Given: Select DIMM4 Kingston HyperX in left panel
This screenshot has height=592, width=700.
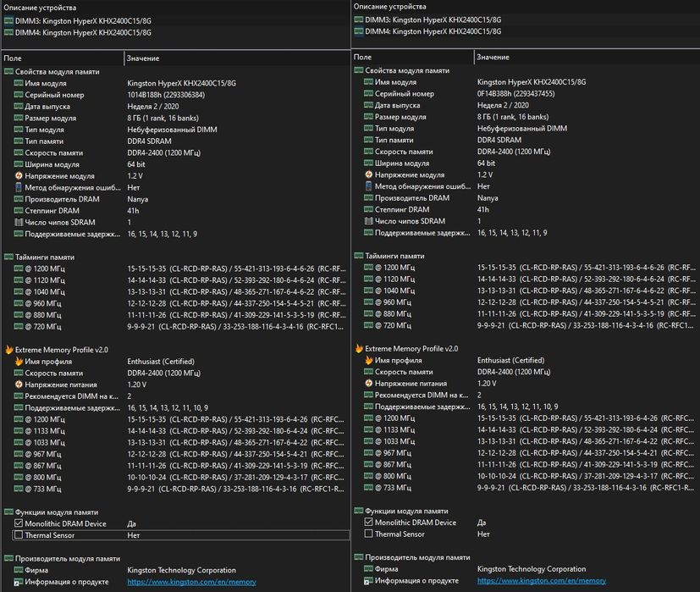Looking at the screenshot, I should click(83, 32).
